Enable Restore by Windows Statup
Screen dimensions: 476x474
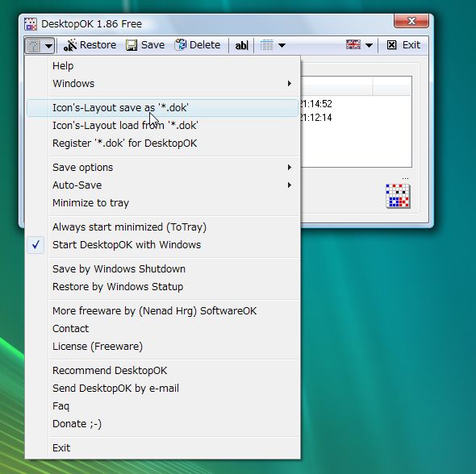(x=163, y=287)
